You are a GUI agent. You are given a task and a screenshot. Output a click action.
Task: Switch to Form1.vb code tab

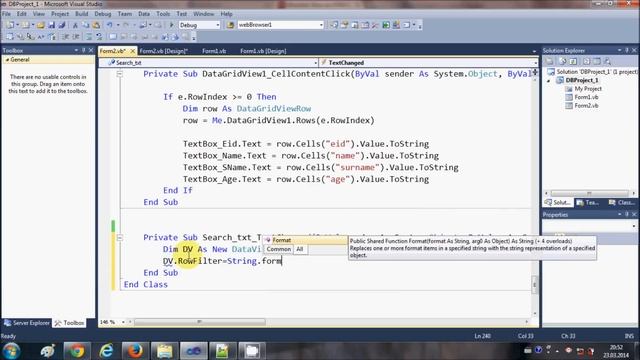[x=214, y=51]
